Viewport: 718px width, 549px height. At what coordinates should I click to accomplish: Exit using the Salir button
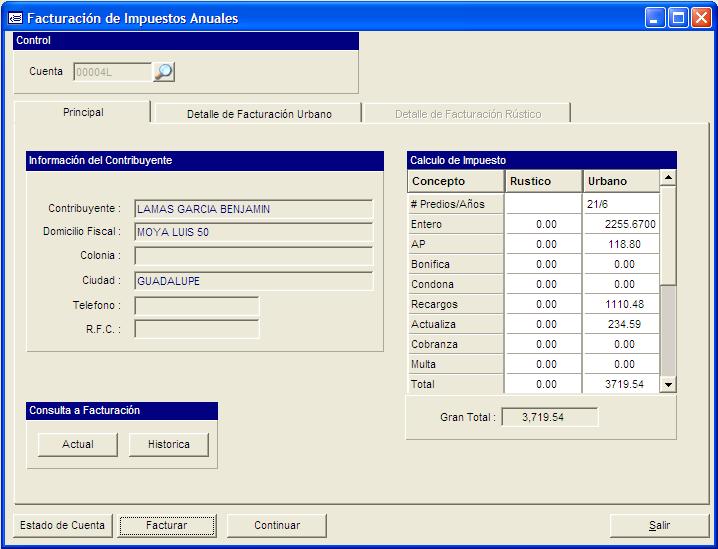pyautogui.click(x=659, y=525)
